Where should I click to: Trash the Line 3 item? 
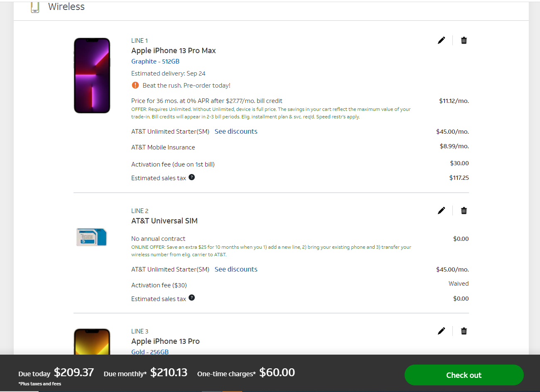tap(464, 331)
